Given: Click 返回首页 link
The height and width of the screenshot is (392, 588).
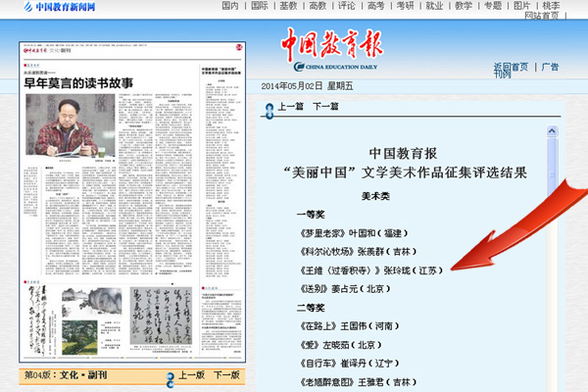Looking at the screenshot, I should 512,68.
